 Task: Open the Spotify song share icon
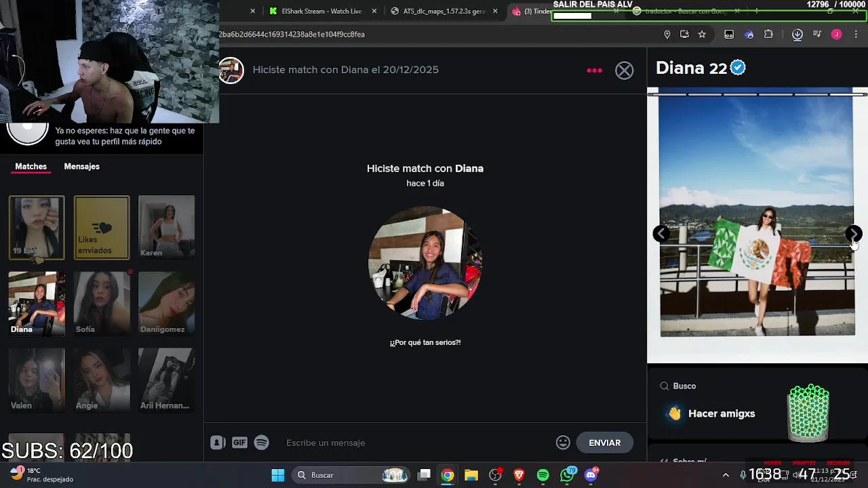261,443
